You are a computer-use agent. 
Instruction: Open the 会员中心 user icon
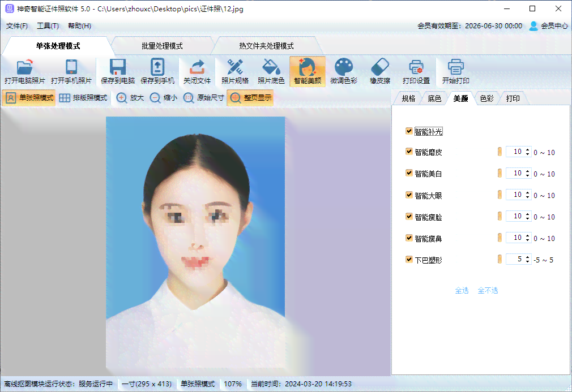533,26
